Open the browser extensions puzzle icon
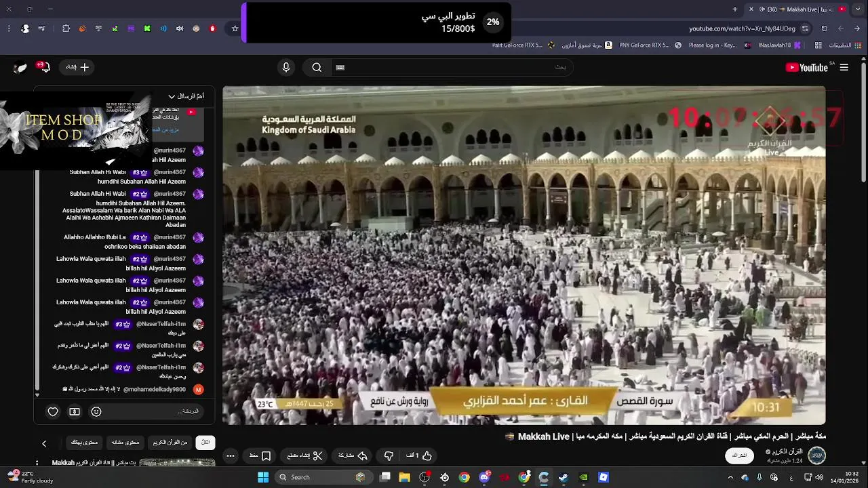Viewport: 868px width, 488px height. [x=66, y=28]
